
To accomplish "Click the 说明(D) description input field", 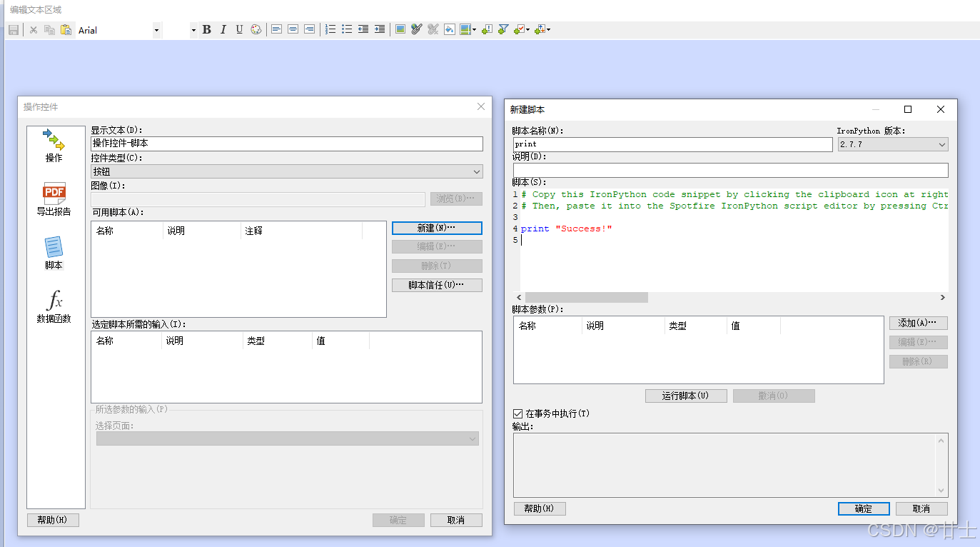I will click(x=731, y=170).
